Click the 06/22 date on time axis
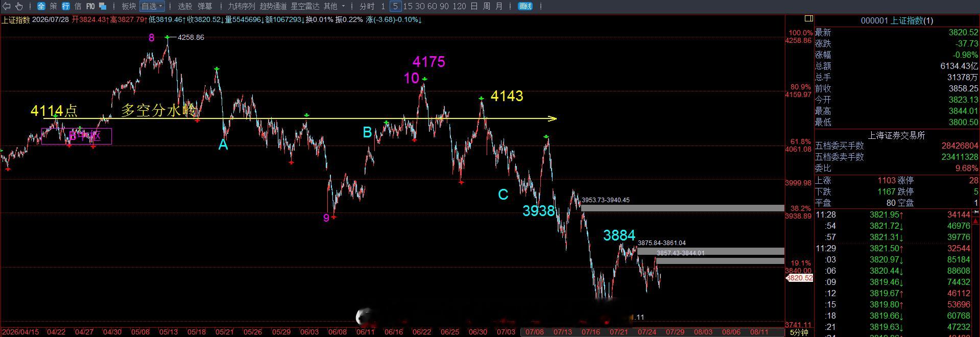The height and width of the screenshot is (337, 980). [x=421, y=332]
